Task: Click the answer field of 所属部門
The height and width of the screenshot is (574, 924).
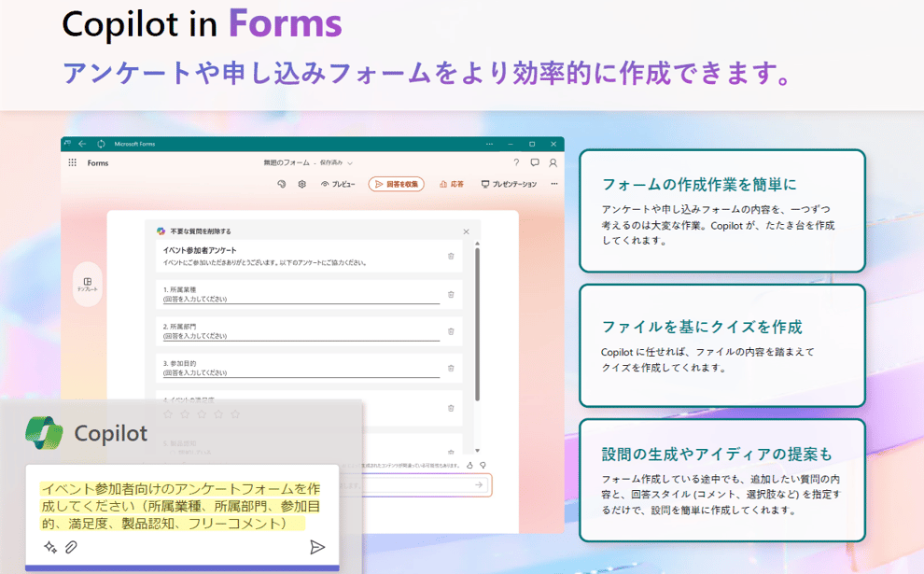Action: pos(301,336)
